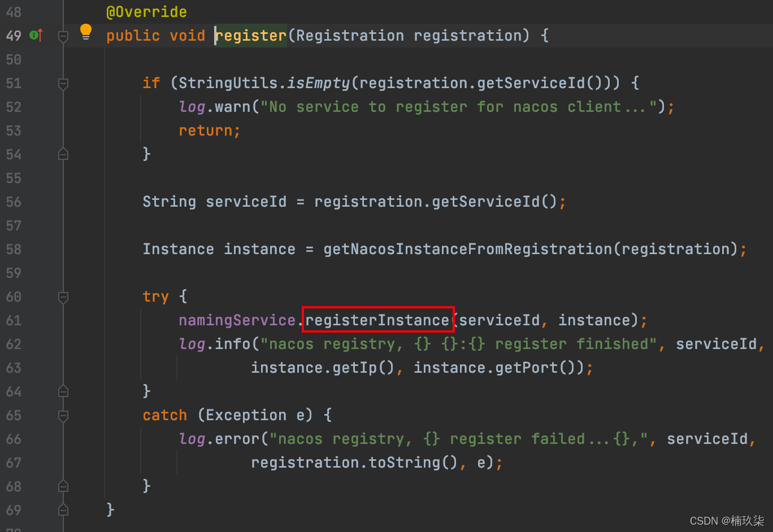Fold the if block at line 51
773x532 pixels.
coord(63,84)
